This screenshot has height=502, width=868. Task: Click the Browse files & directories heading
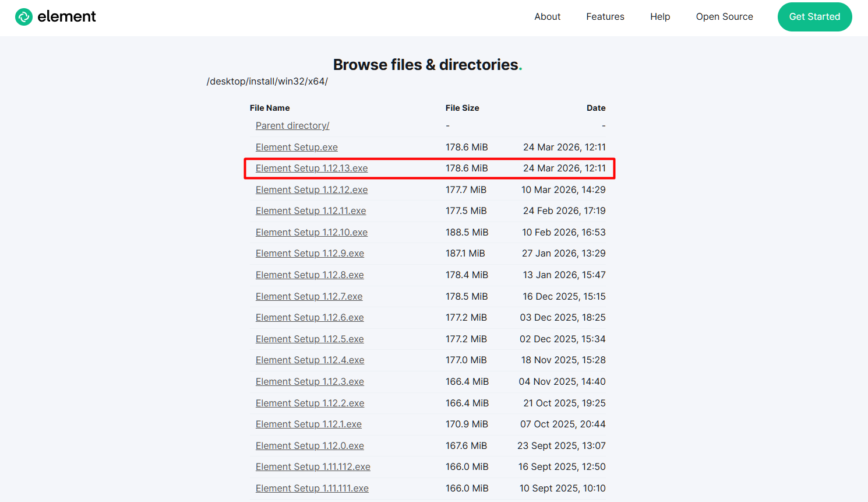pyautogui.click(x=428, y=65)
